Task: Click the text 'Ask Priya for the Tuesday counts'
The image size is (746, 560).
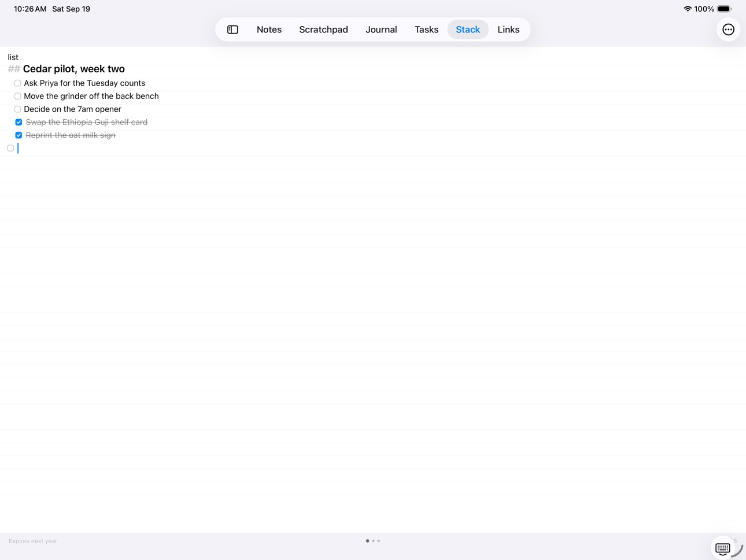Action: point(84,83)
